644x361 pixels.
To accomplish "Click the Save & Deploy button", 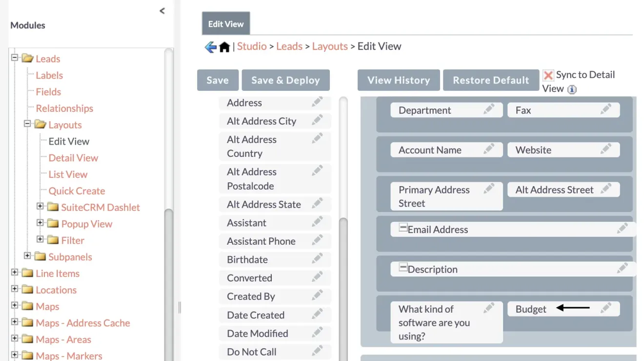I will 285,81.
